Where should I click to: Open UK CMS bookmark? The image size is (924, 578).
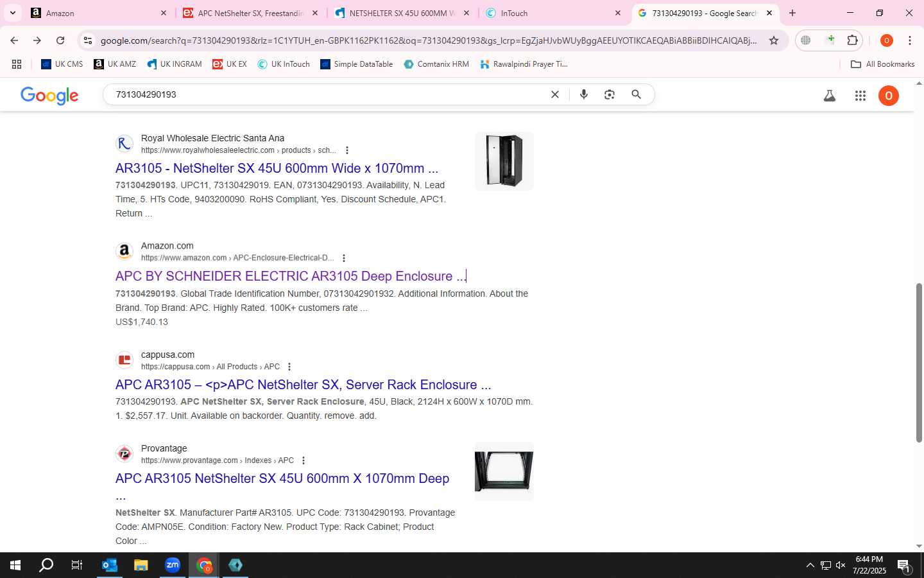point(62,64)
